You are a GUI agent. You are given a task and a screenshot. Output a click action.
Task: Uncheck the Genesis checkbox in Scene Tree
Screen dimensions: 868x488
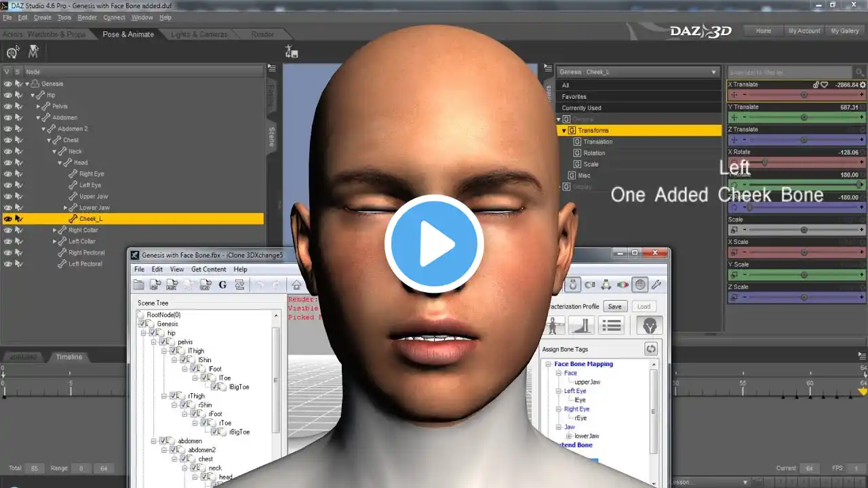pos(144,324)
